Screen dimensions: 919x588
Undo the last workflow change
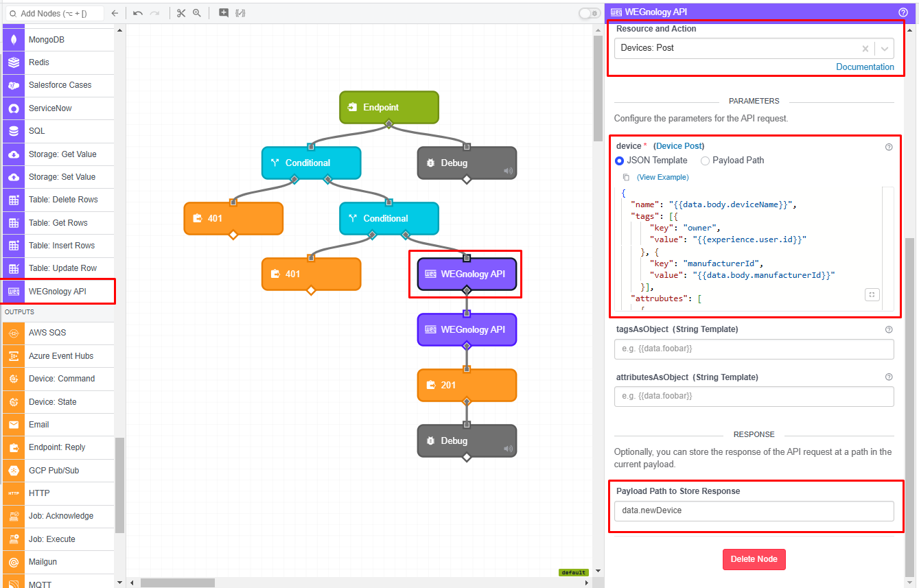click(x=138, y=13)
